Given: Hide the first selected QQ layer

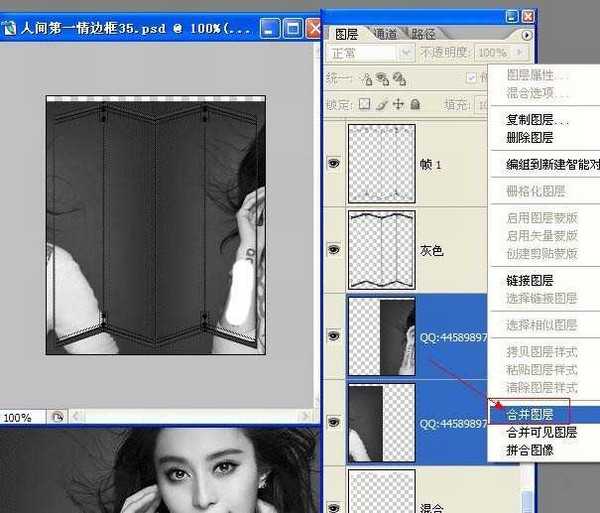Looking at the screenshot, I should click(x=334, y=336).
